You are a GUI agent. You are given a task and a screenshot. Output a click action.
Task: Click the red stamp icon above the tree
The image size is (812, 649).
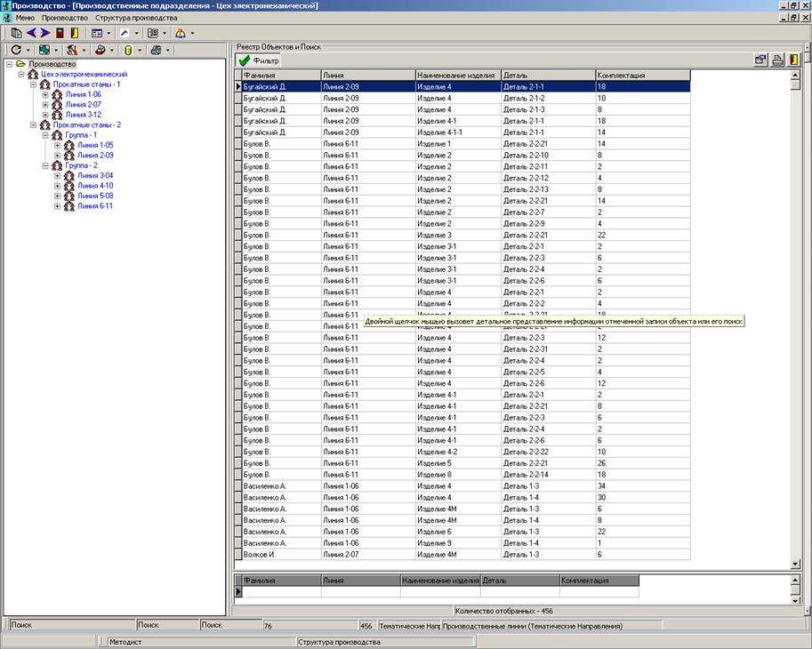pyautogui.click(x=100, y=50)
